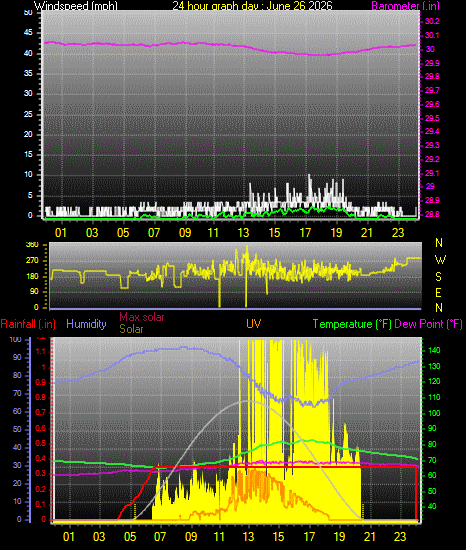The width and height of the screenshot is (466, 550).
Task: Click '0.5' on the red rainfall axis
Action: [41, 443]
